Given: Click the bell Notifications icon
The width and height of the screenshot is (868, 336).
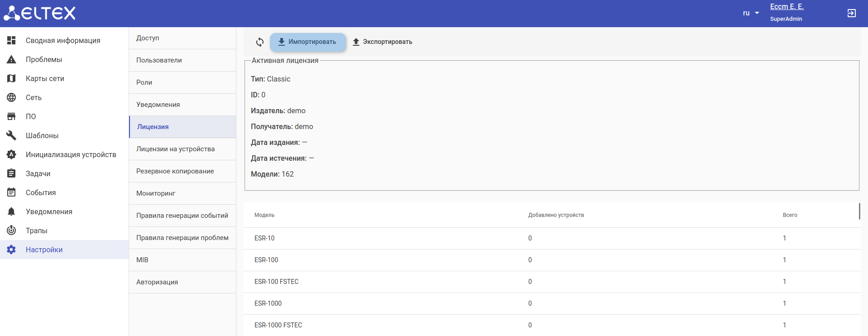Looking at the screenshot, I should pyautogui.click(x=11, y=212).
